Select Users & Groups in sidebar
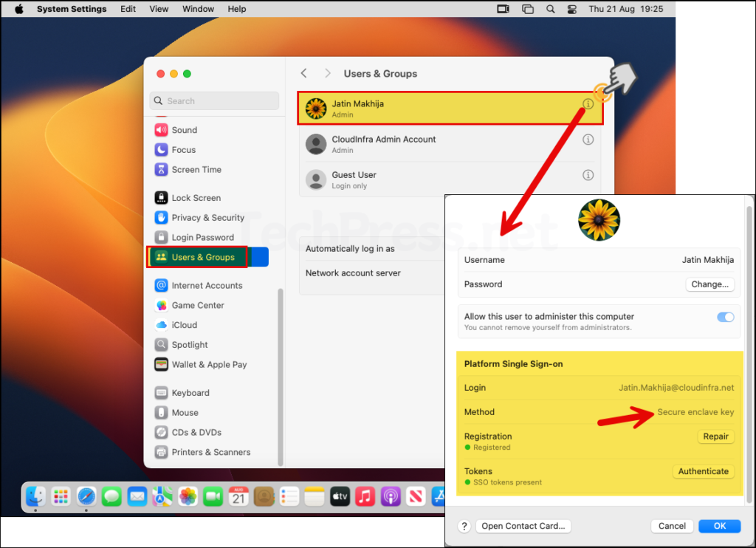The image size is (756, 548). pyautogui.click(x=208, y=257)
